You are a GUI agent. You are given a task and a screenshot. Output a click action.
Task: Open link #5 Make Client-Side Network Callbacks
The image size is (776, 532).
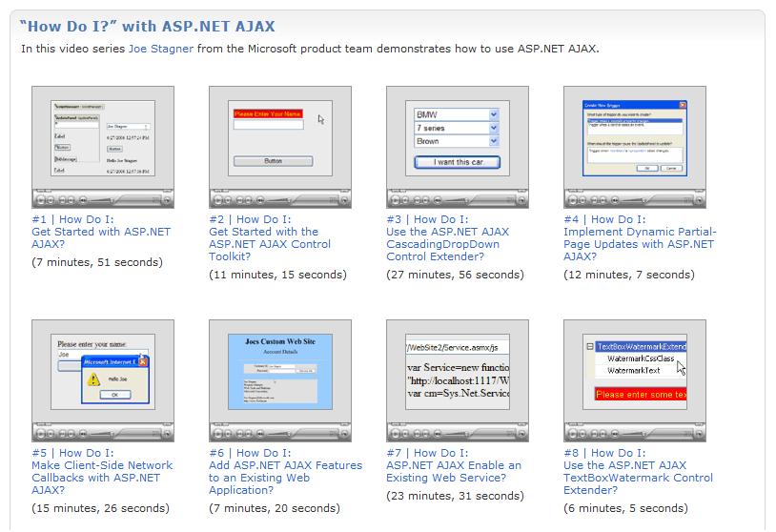coord(102,472)
